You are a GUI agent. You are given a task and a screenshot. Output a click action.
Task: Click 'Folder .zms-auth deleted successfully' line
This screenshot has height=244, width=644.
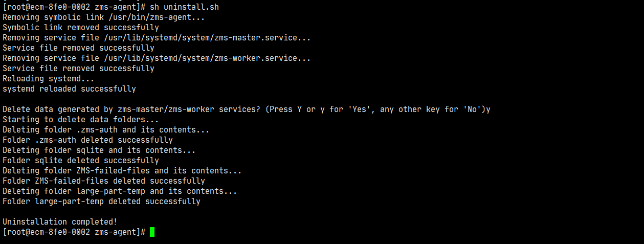pos(87,140)
